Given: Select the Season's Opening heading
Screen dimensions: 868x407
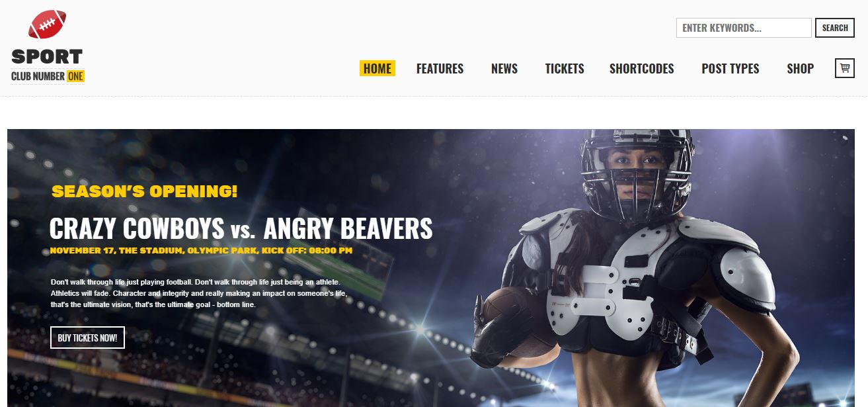Looking at the screenshot, I should point(144,191).
